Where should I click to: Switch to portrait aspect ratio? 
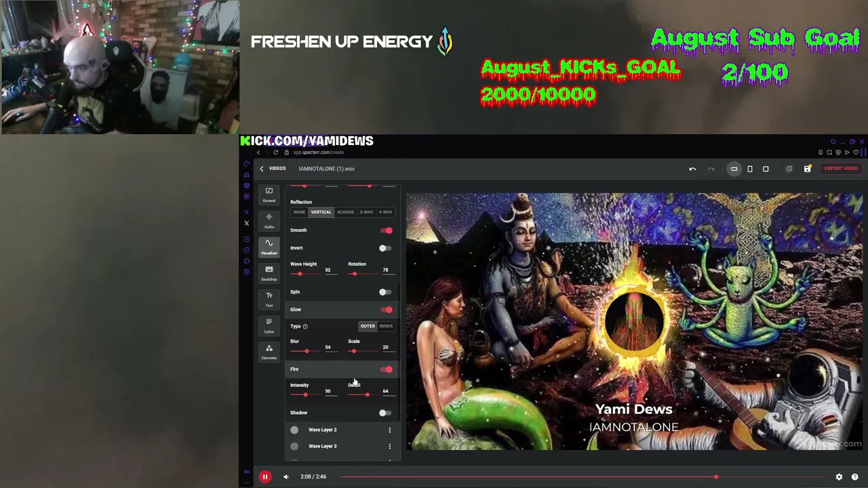click(x=750, y=169)
